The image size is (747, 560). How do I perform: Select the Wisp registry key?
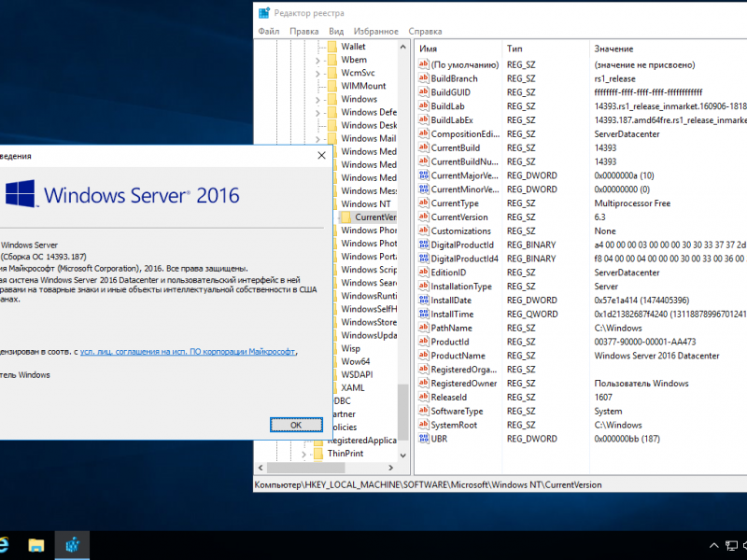coord(351,348)
